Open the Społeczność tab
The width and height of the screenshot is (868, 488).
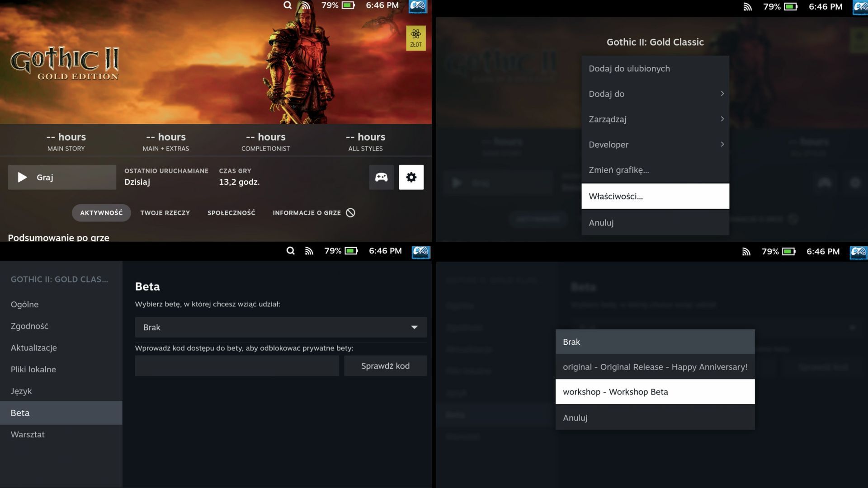[x=231, y=213]
